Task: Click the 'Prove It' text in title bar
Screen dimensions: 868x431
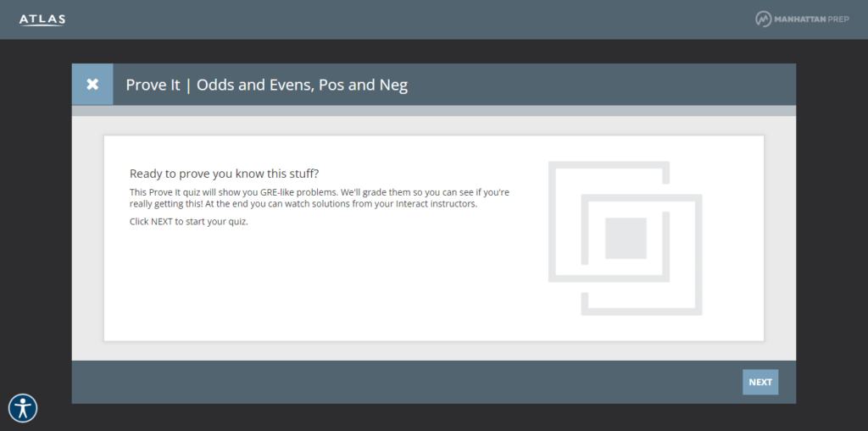Action: [x=153, y=85]
